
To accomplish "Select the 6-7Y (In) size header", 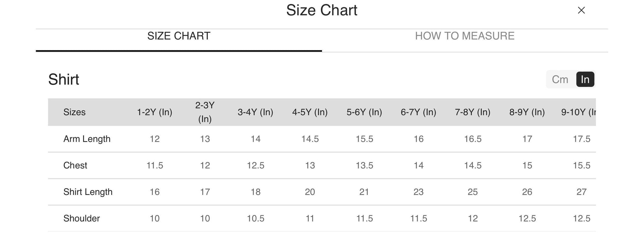I will pos(418,112).
